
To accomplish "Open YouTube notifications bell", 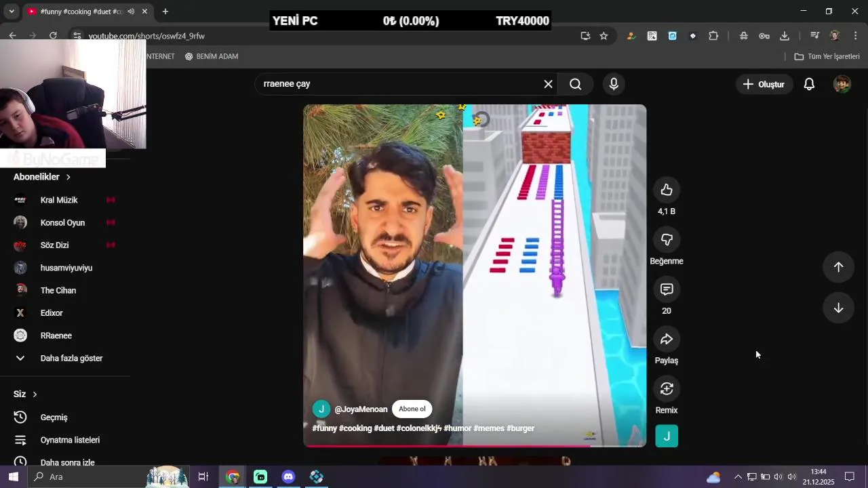I will click(809, 84).
